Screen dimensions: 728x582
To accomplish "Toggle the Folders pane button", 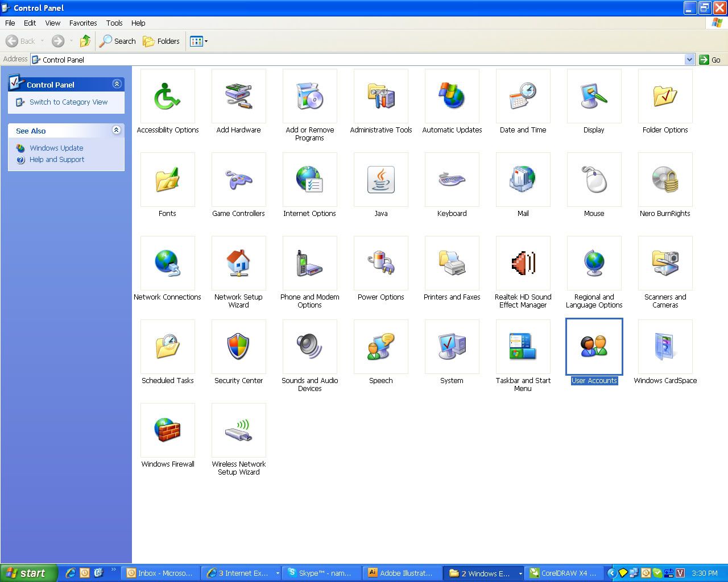I will tap(162, 41).
